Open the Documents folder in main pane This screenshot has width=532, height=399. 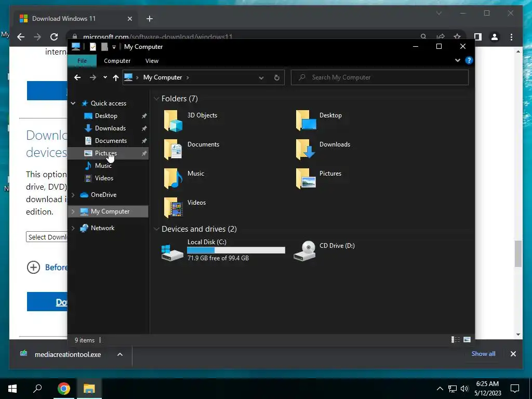[173, 149]
